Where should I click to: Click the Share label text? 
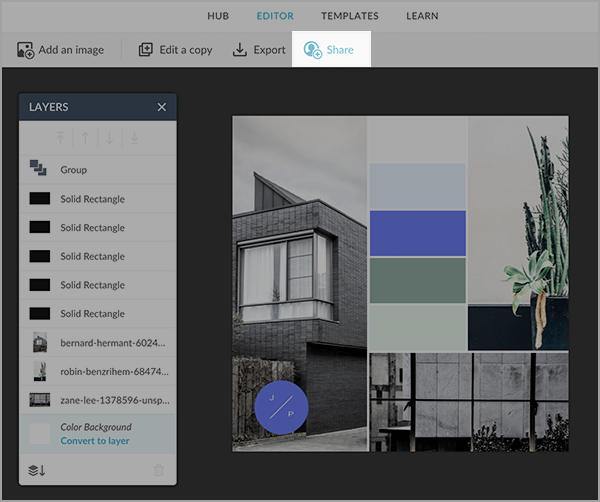coord(340,50)
